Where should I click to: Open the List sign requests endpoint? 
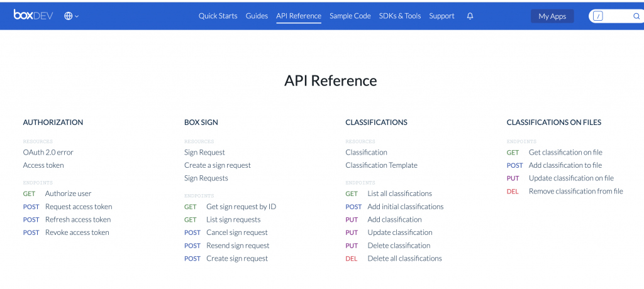tap(233, 220)
